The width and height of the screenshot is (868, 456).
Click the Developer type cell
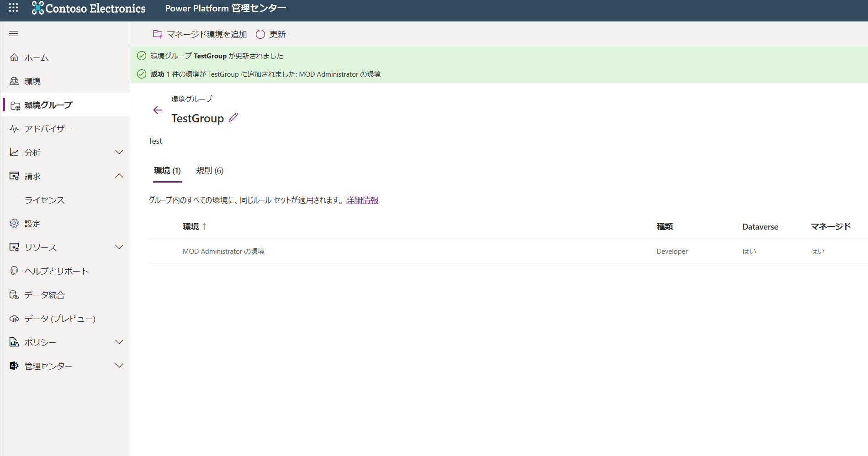672,252
